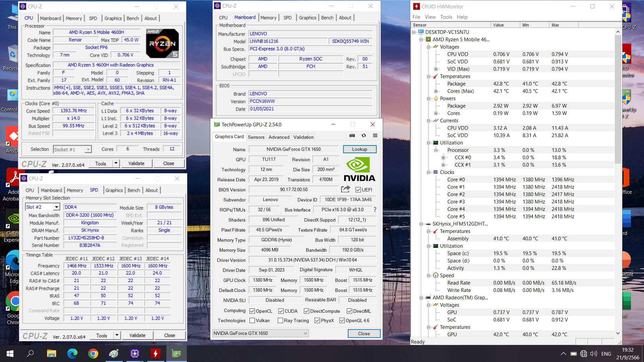The height and width of the screenshot is (362, 644).
Task: Launch Microsoft Edge from the taskbar
Action: click(72, 354)
